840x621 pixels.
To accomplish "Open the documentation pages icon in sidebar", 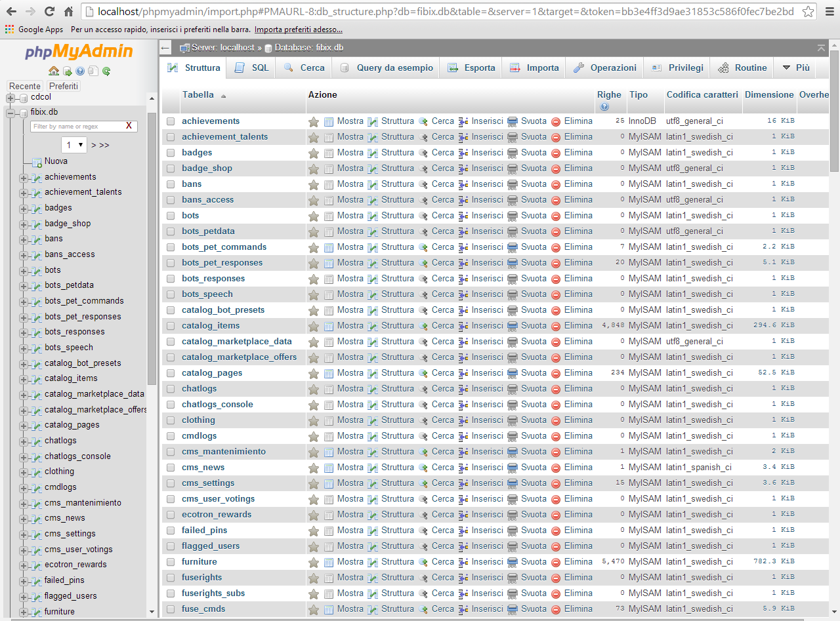I will pyautogui.click(x=93, y=71).
